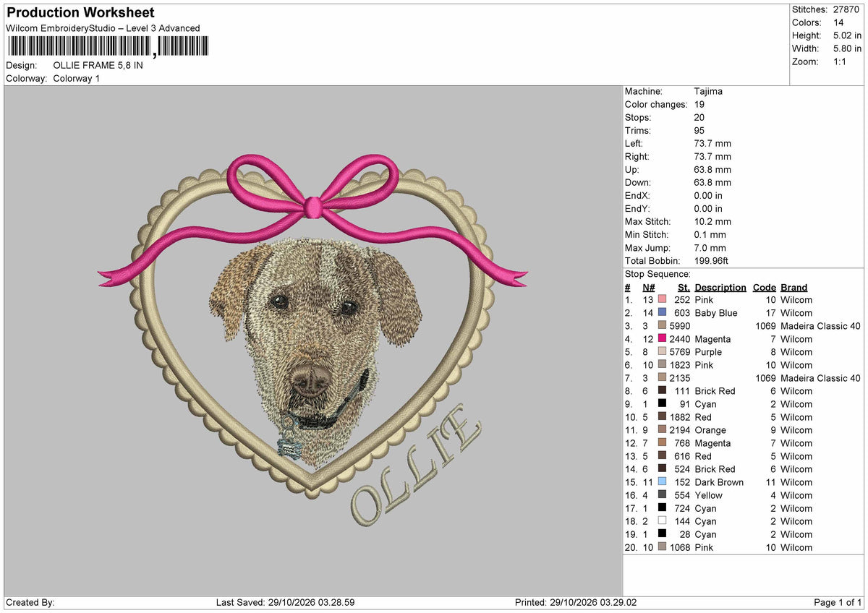Choose the Yellow swatch in stop 16

(x=662, y=495)
